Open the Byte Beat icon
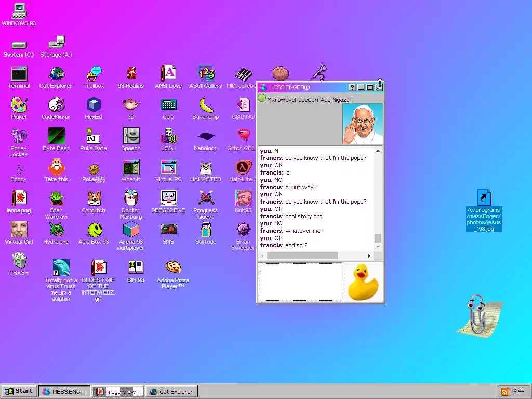 click(x=56, y=136)
